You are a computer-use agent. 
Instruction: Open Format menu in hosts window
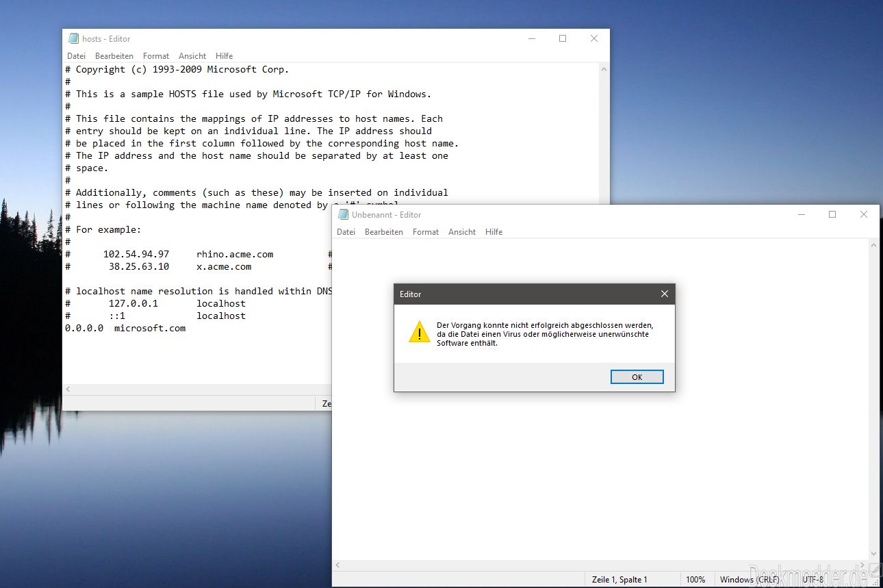click(x=156, y=56)
